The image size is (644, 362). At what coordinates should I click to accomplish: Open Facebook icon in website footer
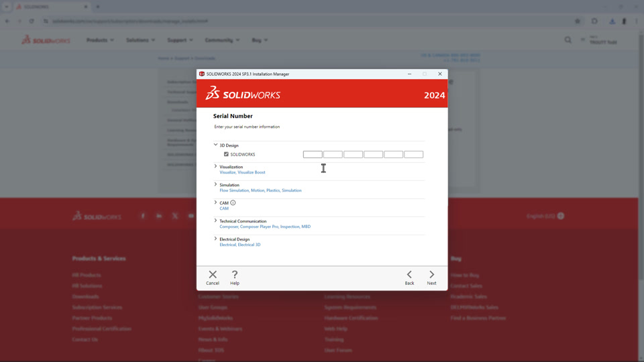[143, 216]
